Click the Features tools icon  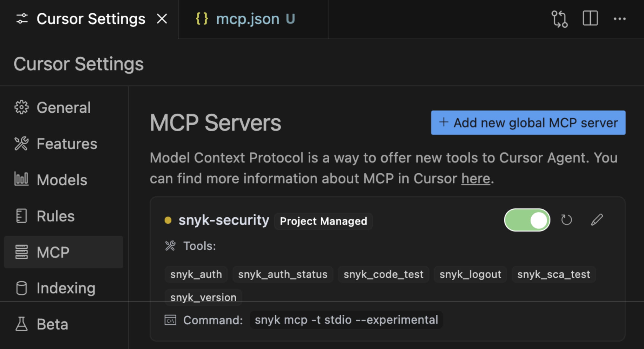21,144
